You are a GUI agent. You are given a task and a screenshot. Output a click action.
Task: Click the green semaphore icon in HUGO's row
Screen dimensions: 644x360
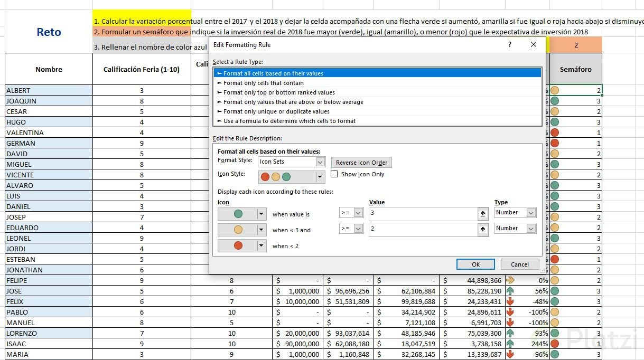pos(555,122)
